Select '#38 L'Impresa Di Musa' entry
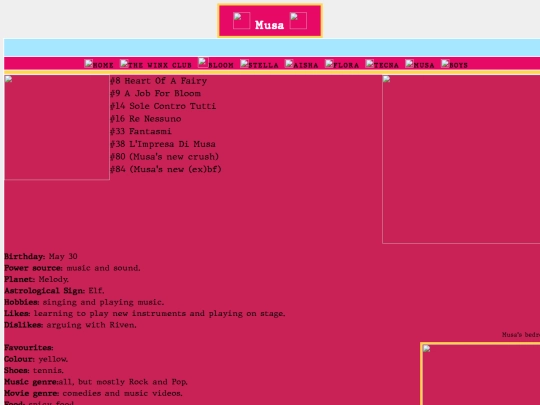Viewport: 540px width, 405px height. [x=163, y=144]
